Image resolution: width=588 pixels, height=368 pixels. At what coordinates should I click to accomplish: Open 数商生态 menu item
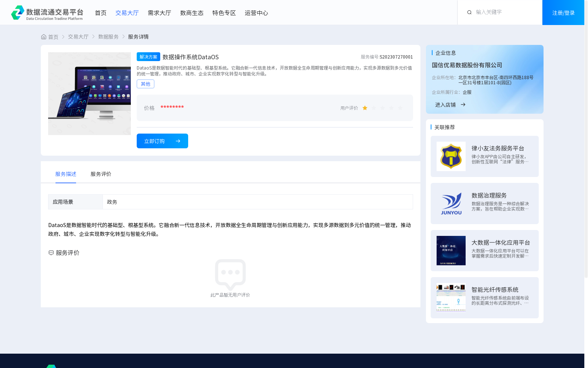[x=192, y=13]
